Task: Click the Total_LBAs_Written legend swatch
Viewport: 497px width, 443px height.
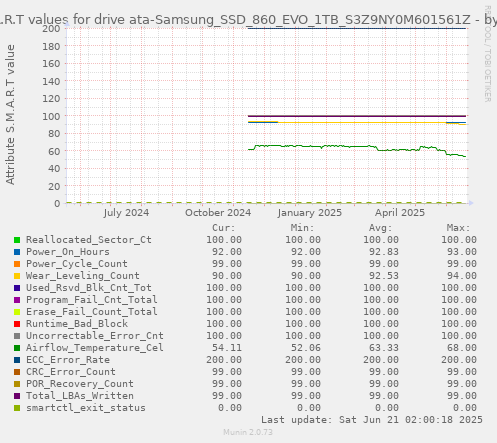Action: (17, 396)
